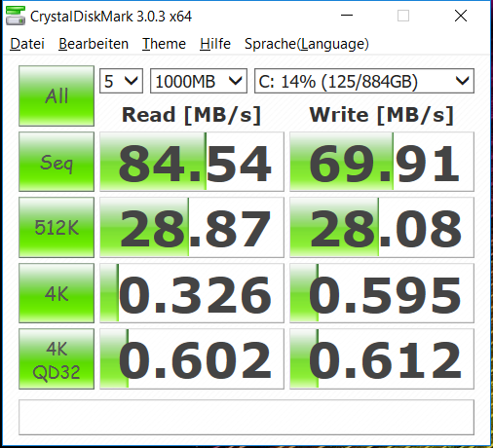Click the Seq read result 84.54
The width and height of the screenshot is (493, 448).
tap(192, 162)
